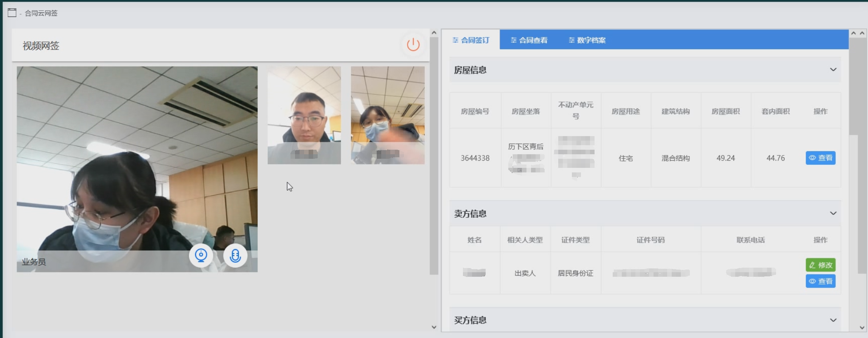Click the main 业务员 video feed
Viewport: 868px width, 338px height.
click(137, 169)
